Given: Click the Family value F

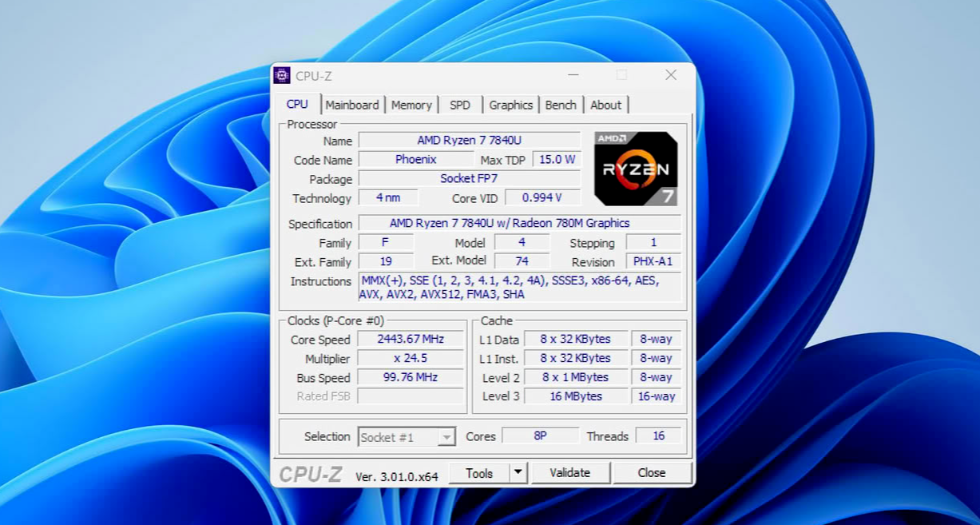Looking at the screenshot, I should point(386,243).
